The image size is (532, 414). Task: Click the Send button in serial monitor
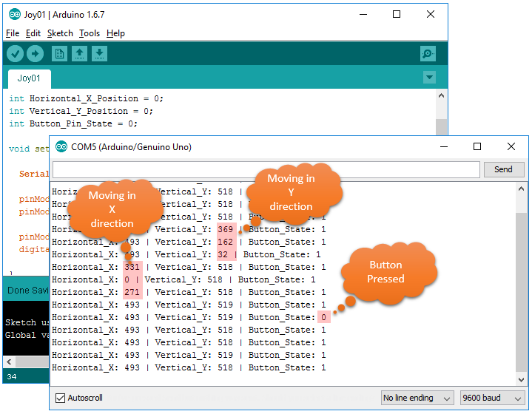[503, 169]
